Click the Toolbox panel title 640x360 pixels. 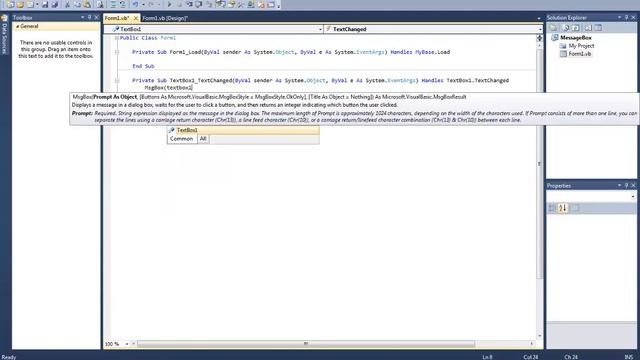[x=22, y=18]
